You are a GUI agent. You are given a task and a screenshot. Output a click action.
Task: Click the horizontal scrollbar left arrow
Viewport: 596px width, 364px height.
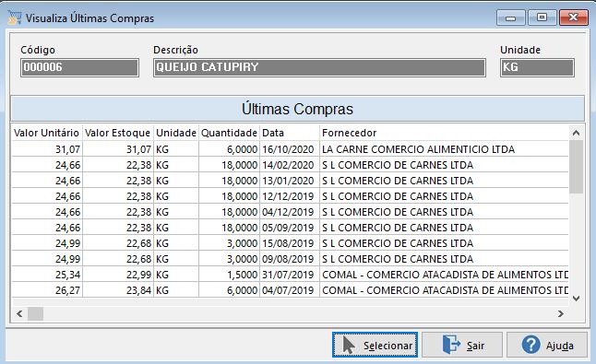(x=19, y=314)
